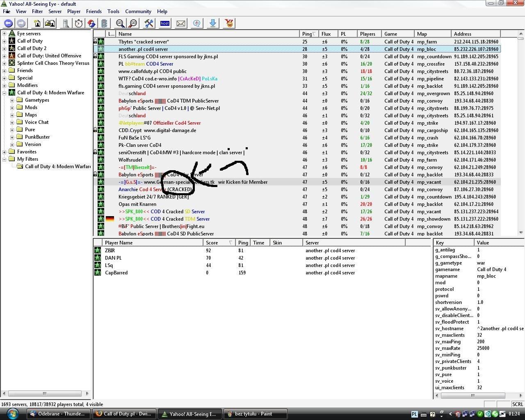Click the lock icon on Tbytes cracked server row
The height and width of the screenshot is (420, 525).
(95, 41)
